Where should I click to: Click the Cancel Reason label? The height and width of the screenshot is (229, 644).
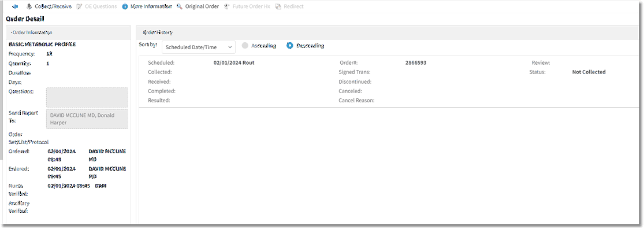click(356, 100)
